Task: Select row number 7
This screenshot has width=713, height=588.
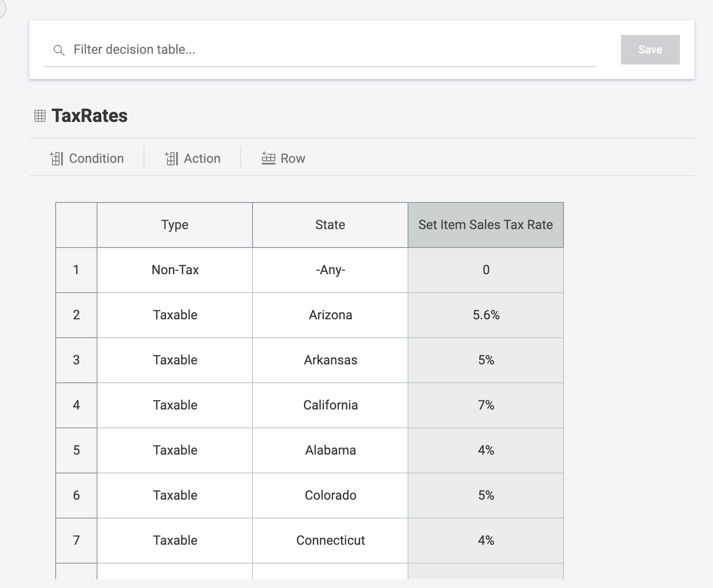Action: tap(76, 541)
